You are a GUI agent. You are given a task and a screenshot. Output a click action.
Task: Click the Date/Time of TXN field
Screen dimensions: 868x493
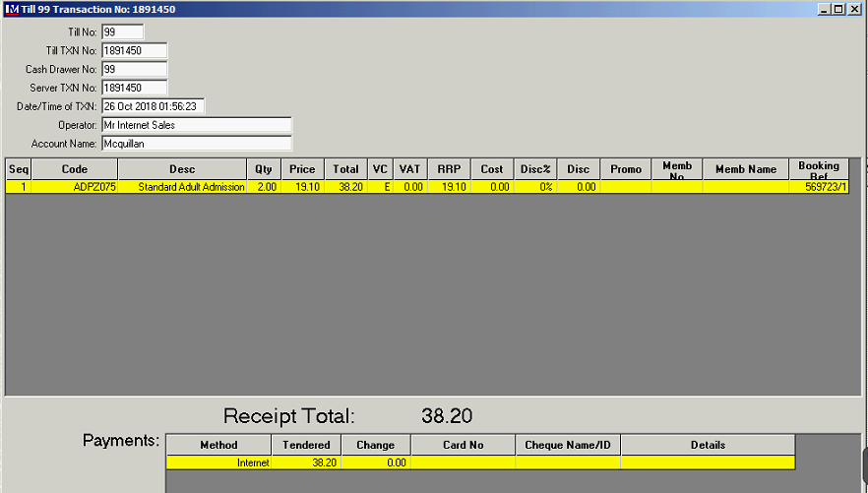coord(154,106)
